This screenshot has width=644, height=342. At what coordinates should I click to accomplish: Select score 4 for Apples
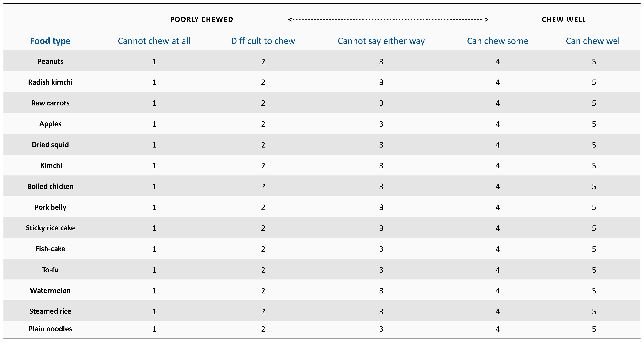(x=497, y=124)
